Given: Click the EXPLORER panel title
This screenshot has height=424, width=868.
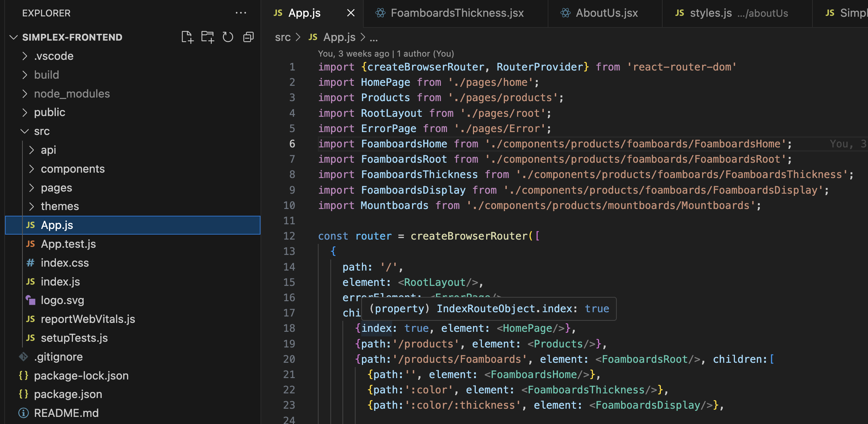Looking at the screenshot, I should point(46,13).
